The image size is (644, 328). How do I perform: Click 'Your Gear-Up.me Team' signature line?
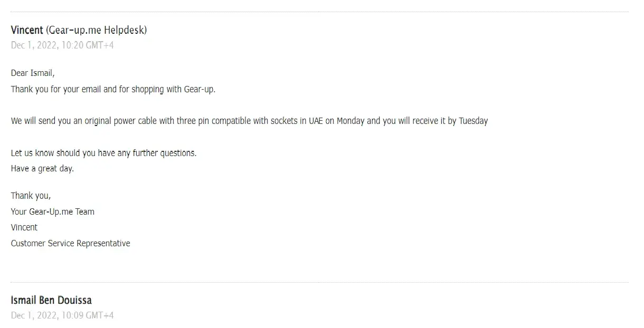coord(52,211)
